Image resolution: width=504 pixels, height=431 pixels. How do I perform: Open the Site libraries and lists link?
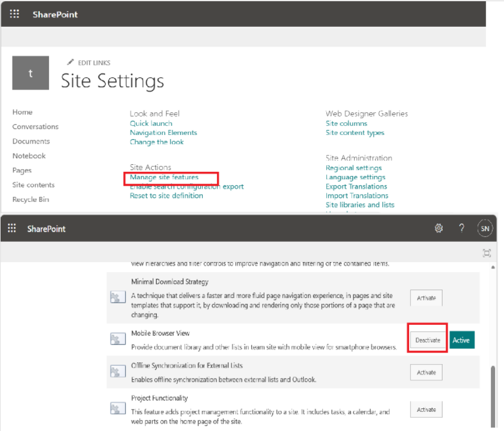tap(360, 205)
